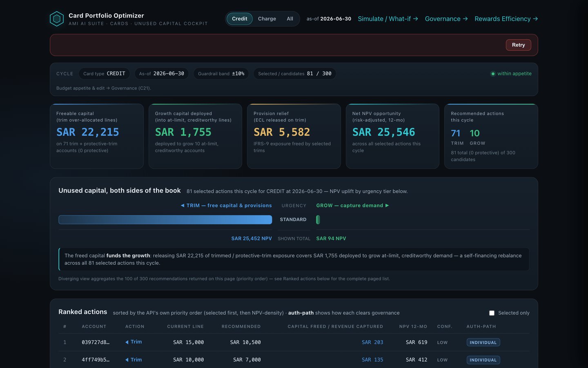Click the blue trim NPV bar

(165, 220)
